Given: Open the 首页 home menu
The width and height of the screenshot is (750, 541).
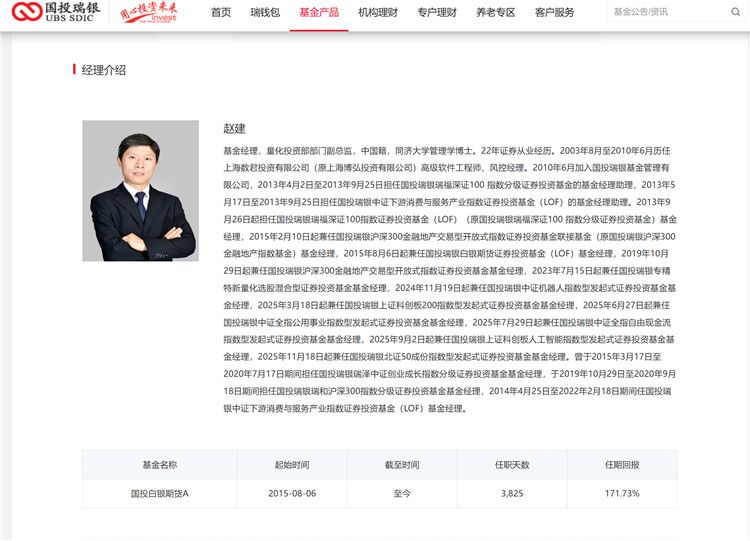Looking at the screenshot, I should (x=220, y=13).
